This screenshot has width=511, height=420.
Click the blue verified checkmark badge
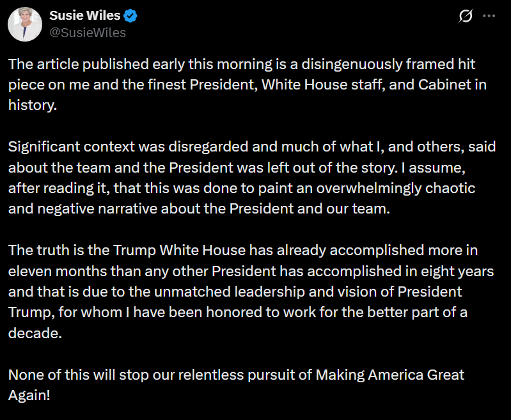point(131,15)
